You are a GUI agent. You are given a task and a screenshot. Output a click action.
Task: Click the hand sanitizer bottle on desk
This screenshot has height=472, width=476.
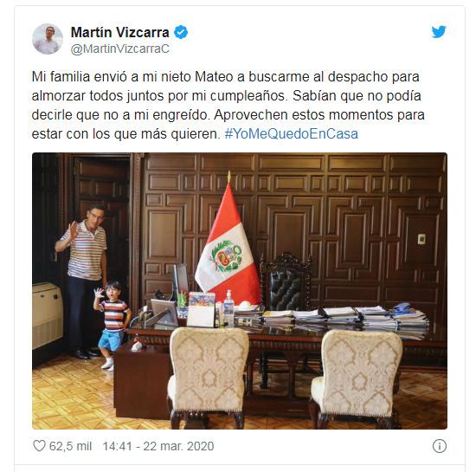228,309
